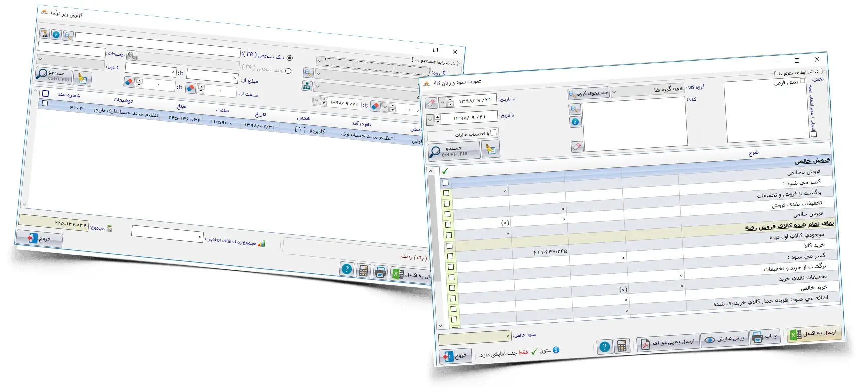Click the organization tree icon in the income report

tap(307, 86)
